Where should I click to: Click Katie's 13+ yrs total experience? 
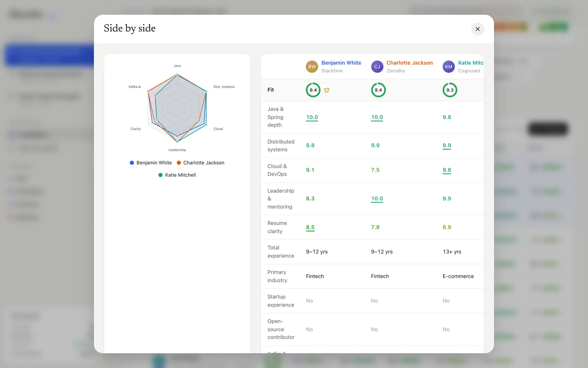coord(452,252)
